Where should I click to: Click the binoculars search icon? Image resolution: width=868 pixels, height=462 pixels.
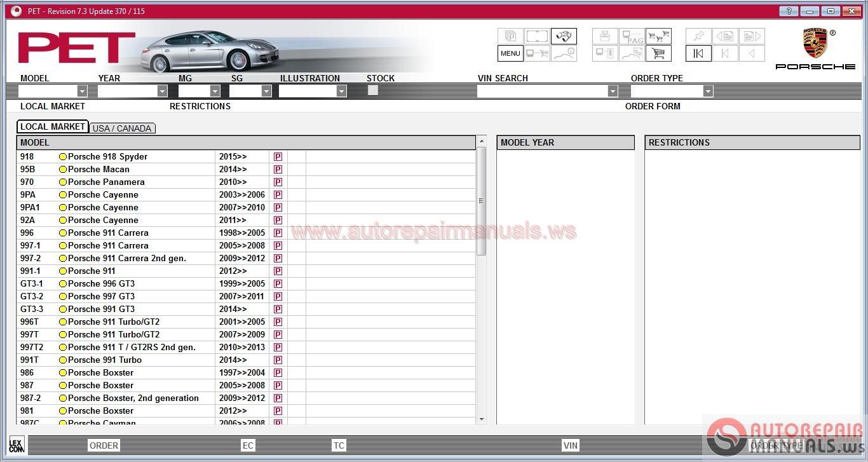pyautogui.click(x=564, y=36)
